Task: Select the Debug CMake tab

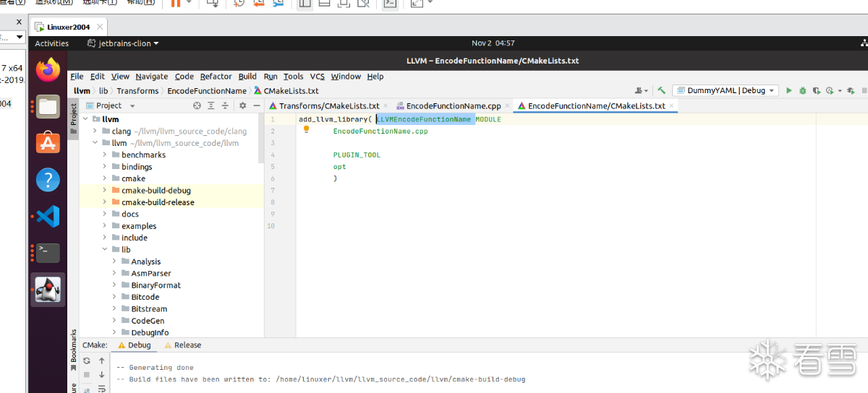Action: point(135,345)
